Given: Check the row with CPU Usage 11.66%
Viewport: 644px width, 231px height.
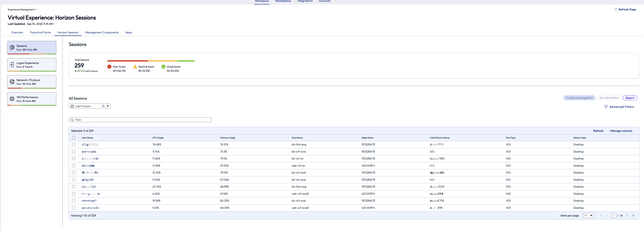Looking at the screenshot, I should pyautogui.click(x=73, y=159).
